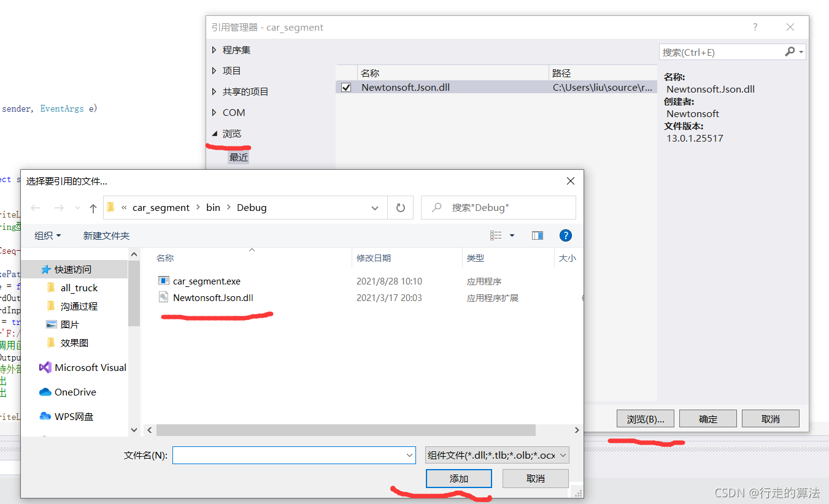829x504 pixels.
Task: Open the 组织 dropdown menu
Action: (x=47, y=235)
